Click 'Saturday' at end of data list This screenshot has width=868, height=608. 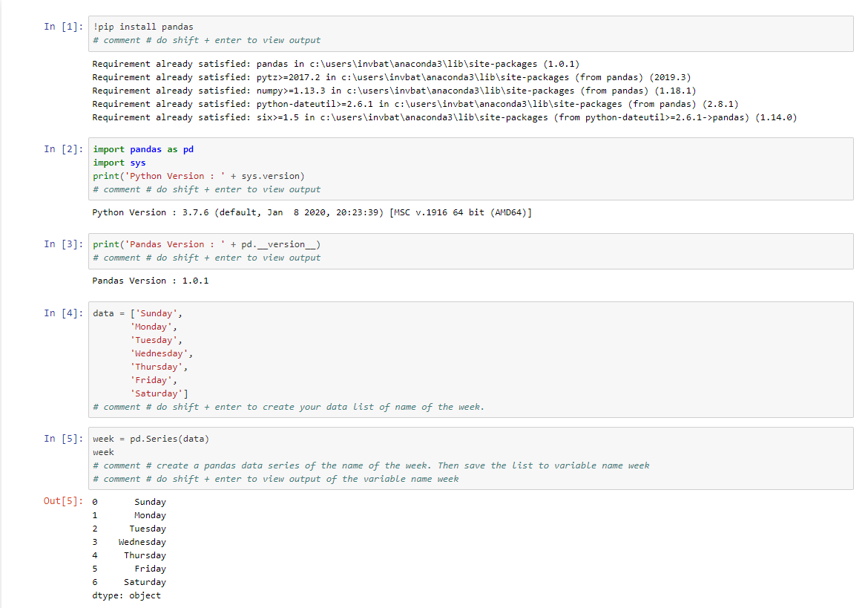pyautogui.click(x=157, y=393)
